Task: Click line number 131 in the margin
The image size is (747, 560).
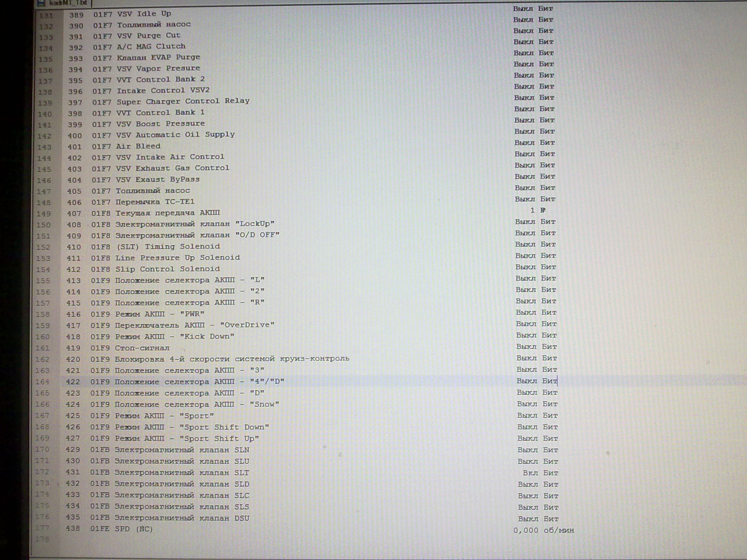Action: click(46, 16)
